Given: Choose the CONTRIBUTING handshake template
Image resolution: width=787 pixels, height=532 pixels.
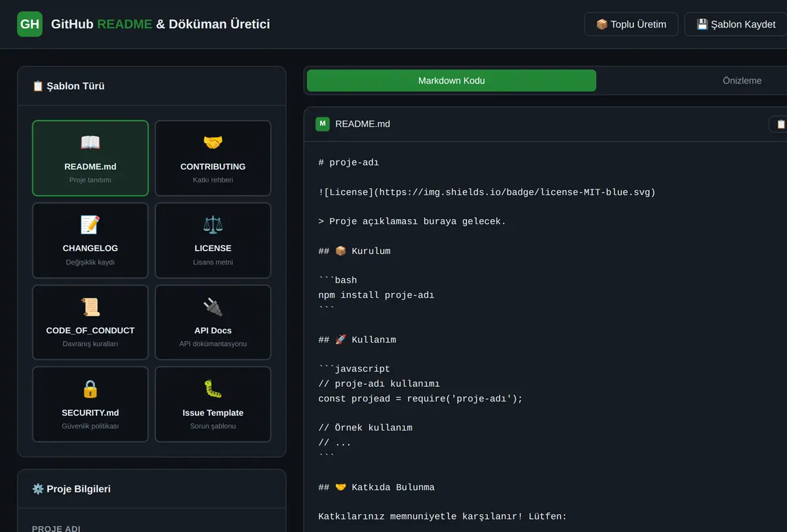Looking at the screenshot, I should pyautogui.click(x=213, y=158).
